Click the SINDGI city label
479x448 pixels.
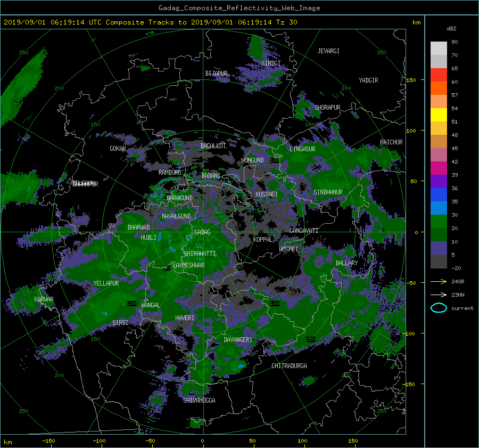tap(271, 63)
